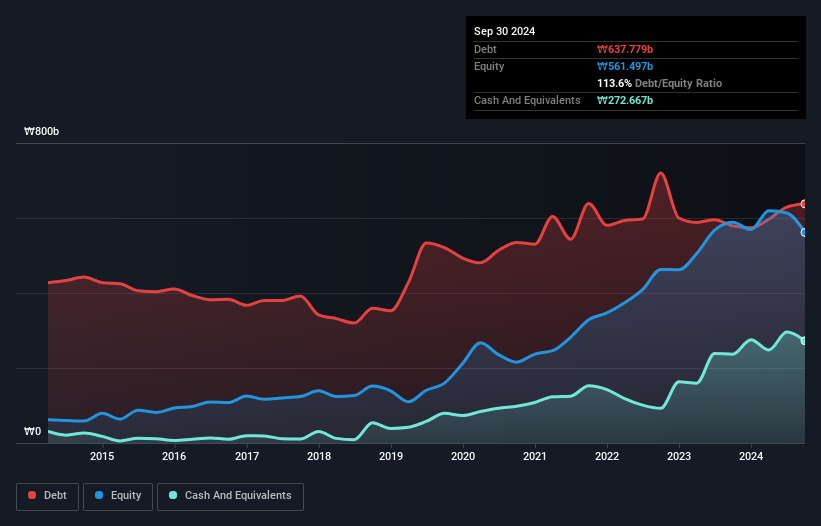Click the 2020 x-axis label
This screenshot has height=526, width=821.
point(463,456)
